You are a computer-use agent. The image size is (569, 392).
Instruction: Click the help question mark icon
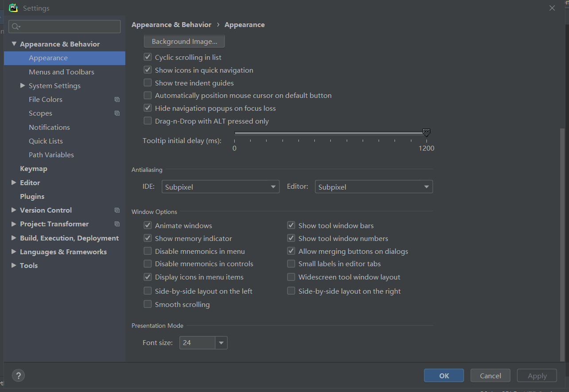[18, 376]
